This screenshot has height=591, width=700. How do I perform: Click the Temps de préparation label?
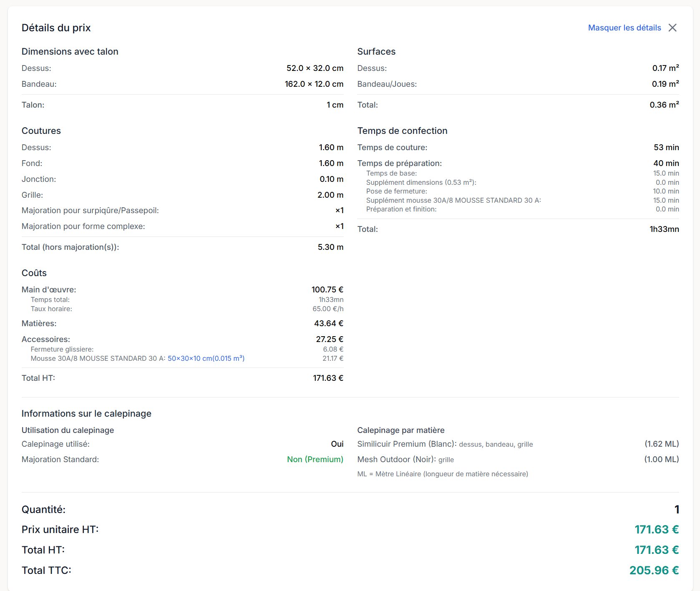tap(399, 163)
